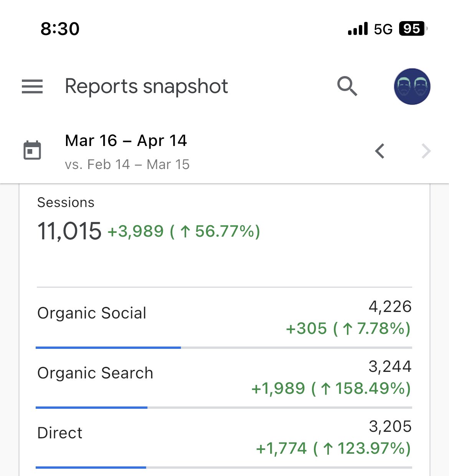This screenshot has width=449, height=476.
Task: Select the Direct channel row
Action: point(224,438)
